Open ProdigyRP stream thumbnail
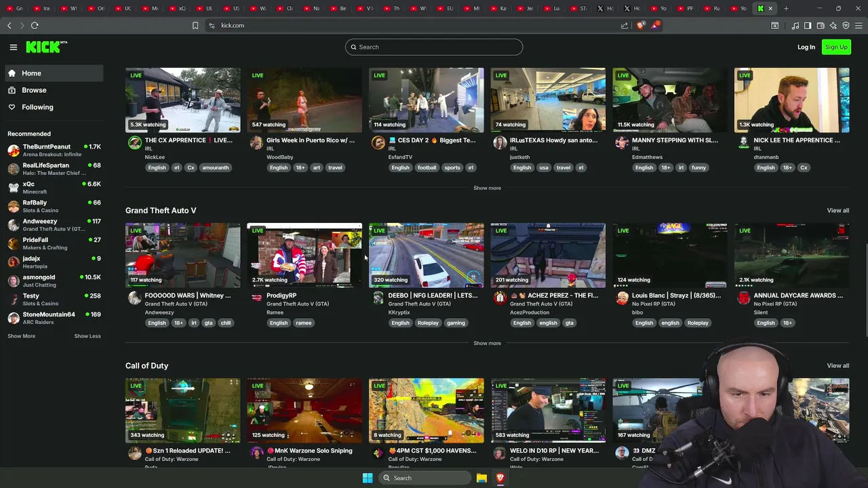 (x=304, y=256)
